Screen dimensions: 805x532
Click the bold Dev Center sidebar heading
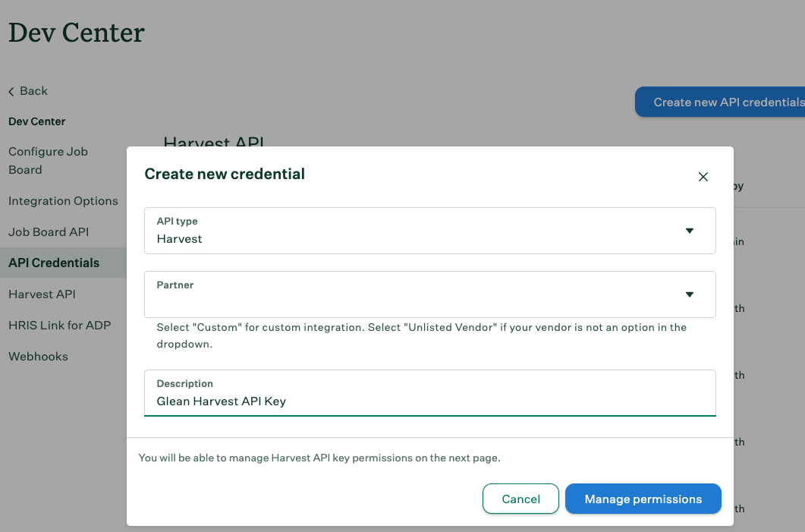point(36,121)
